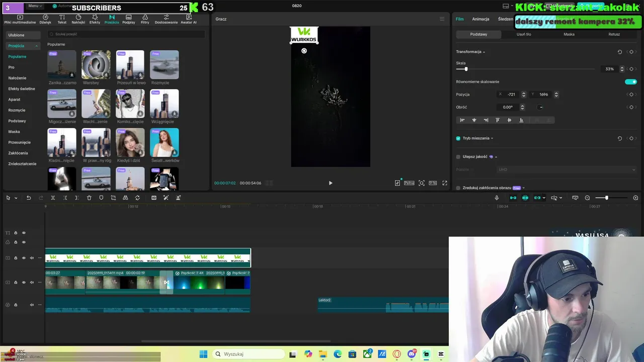Image resolution: width=644 pixels, height=362 pixels.
Task: Open the Menu dropdown at top left
Action: point(35,6)
